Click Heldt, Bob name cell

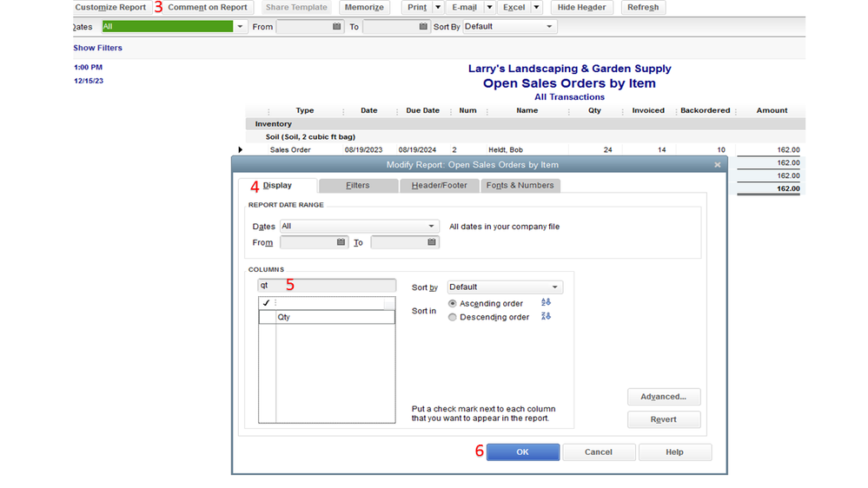[506, 150]
